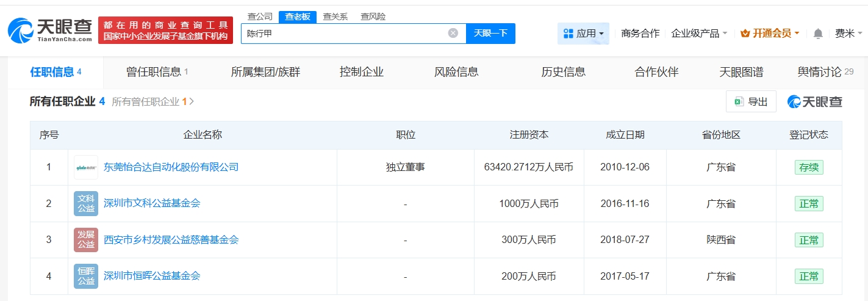The width and height of the screenshot is (868, 301).
Task: Open the 应用 apps dropdown
Action: click(x=583, y=34)
